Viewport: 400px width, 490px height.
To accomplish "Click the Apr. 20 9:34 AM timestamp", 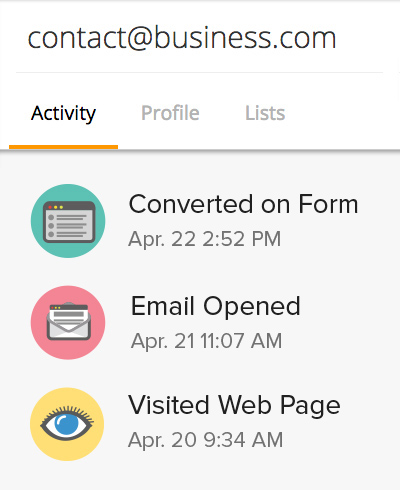I will point(206,440).
